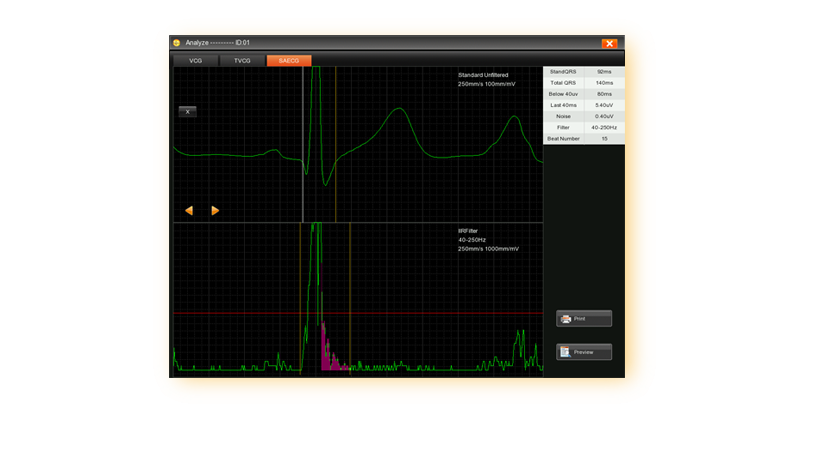Select the StandQRS row in results table
Screen dimensions: 813x454
coord(583,72)
